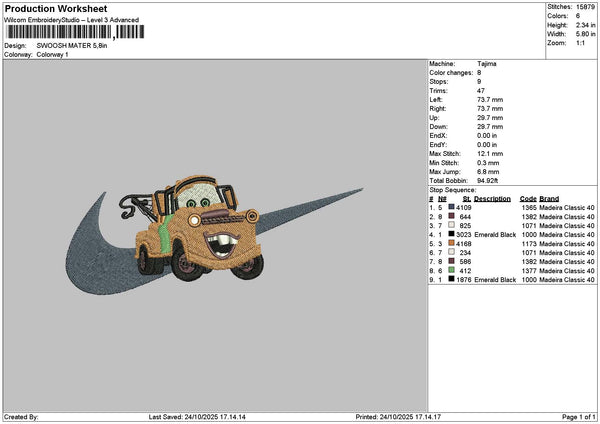Select the black swatch beside stitch count 1876

point(452,279)
